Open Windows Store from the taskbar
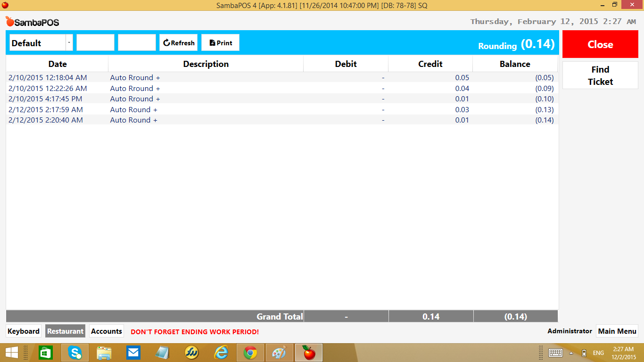 [45, 353]
